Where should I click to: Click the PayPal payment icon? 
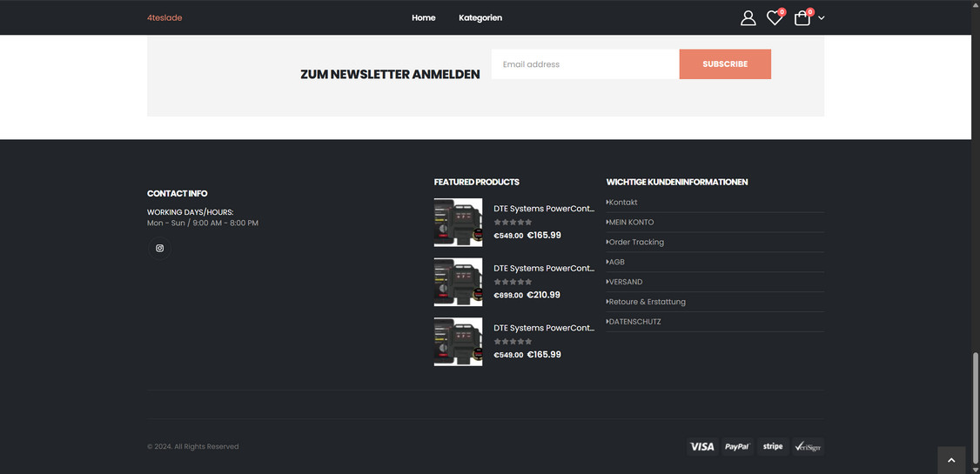[737, 446]
